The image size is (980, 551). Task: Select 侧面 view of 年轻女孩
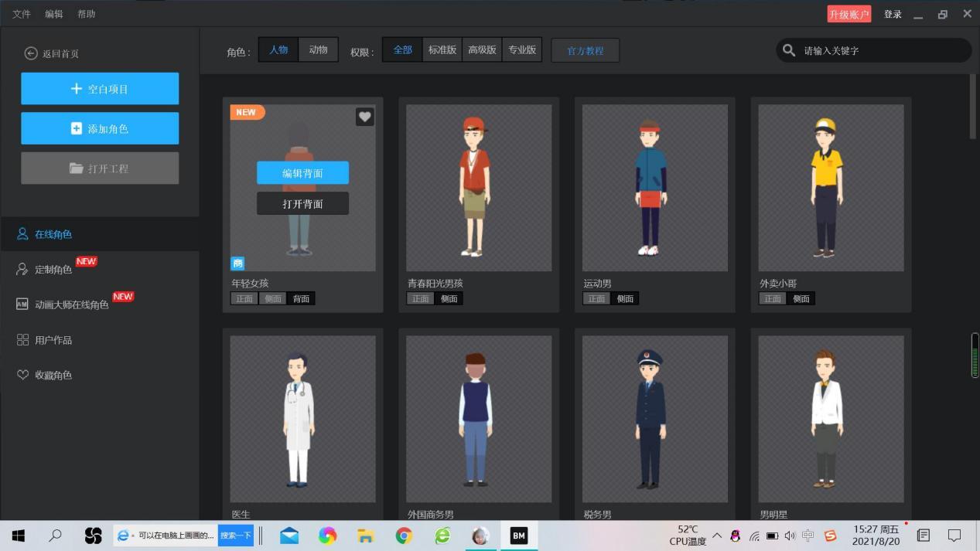tap(271, 298)
